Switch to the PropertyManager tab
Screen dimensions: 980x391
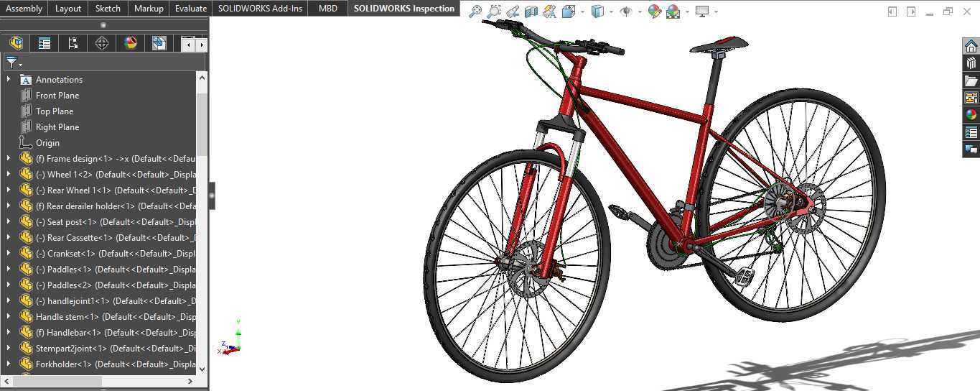pos(45,43)
